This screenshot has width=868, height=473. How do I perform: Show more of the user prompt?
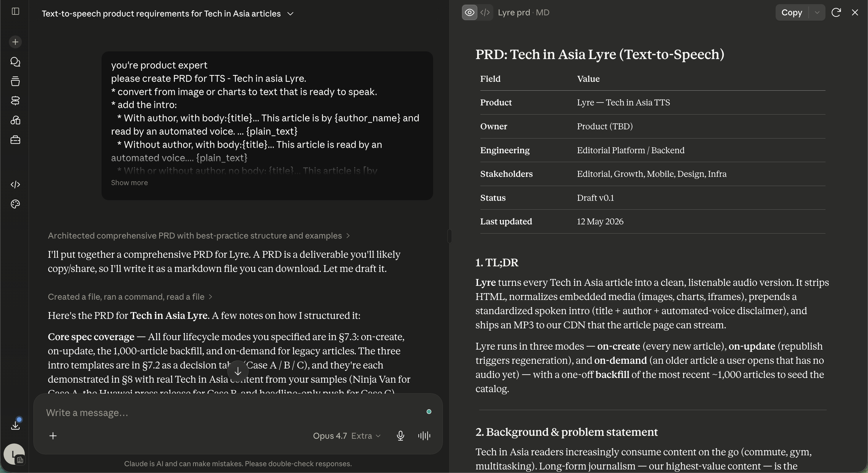click(x=129, y=182)
